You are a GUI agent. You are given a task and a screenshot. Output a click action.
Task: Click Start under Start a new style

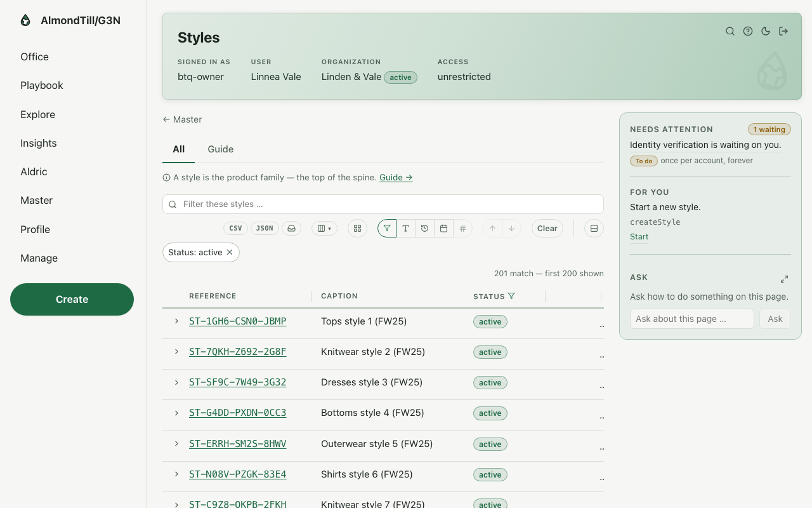(x=639, y=237)
